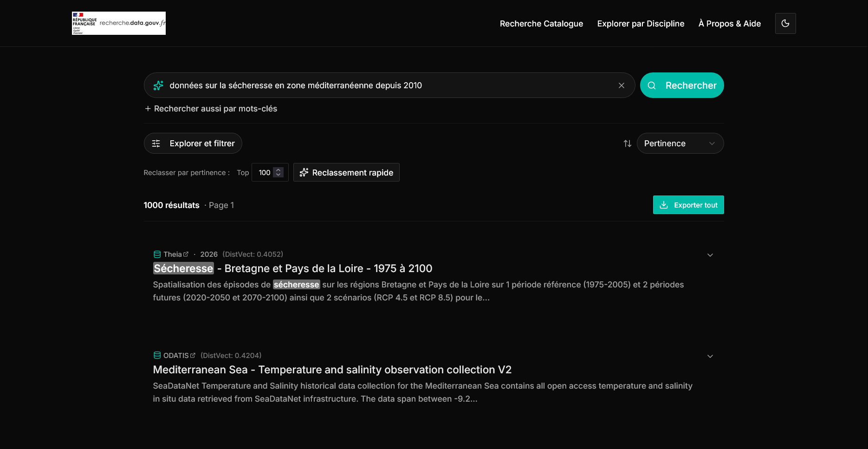Click the Top 100 number field
Screen dimensions: 868x449
pyautogui.click(x=270, y=172)
